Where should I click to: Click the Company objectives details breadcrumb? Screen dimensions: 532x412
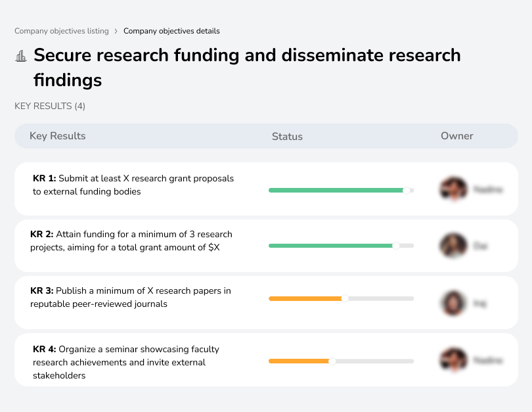coord(171,31)
